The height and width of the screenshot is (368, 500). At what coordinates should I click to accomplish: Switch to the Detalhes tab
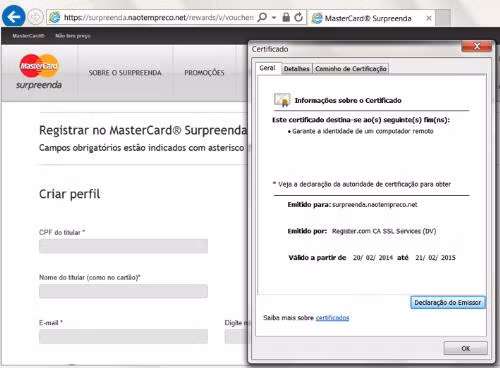tap(297, 69)
